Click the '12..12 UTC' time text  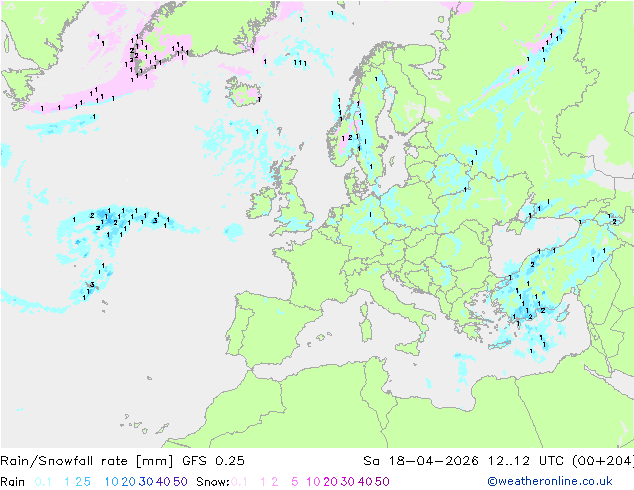526,461
